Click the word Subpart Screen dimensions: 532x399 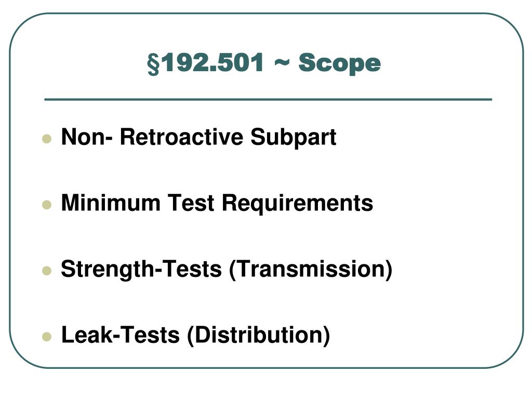coord(293,137)
